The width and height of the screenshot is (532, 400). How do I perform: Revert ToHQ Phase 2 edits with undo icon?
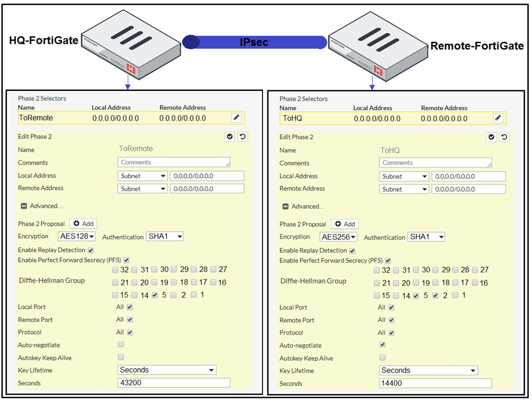[x=504, y=137]
